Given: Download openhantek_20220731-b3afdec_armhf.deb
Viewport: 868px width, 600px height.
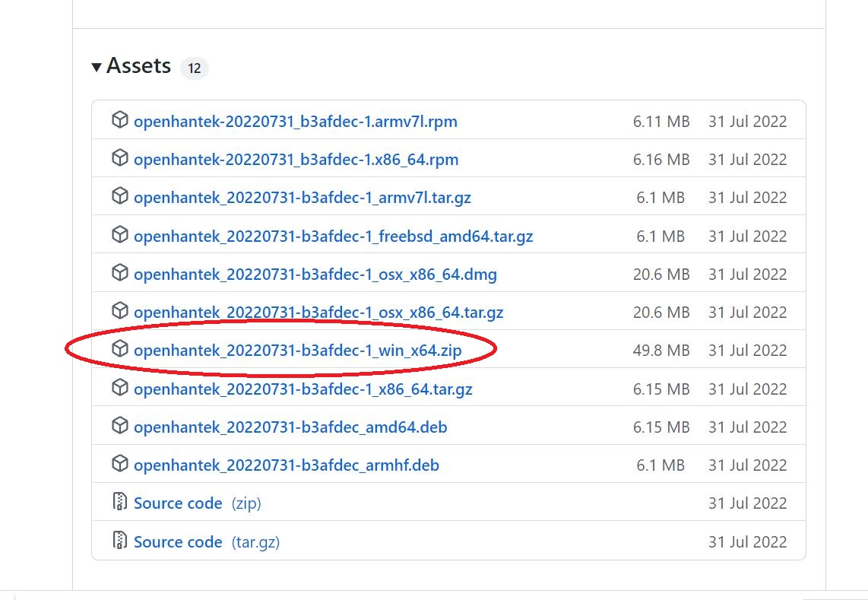Looking at the screenshot, I should point(287,465).
